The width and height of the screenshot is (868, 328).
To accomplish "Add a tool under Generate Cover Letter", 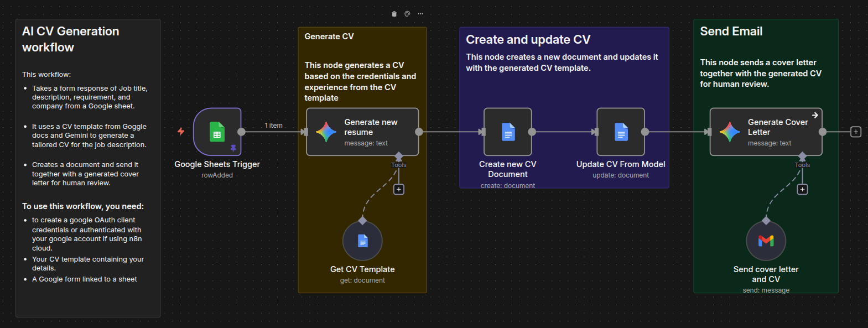I will coord(802,189).
